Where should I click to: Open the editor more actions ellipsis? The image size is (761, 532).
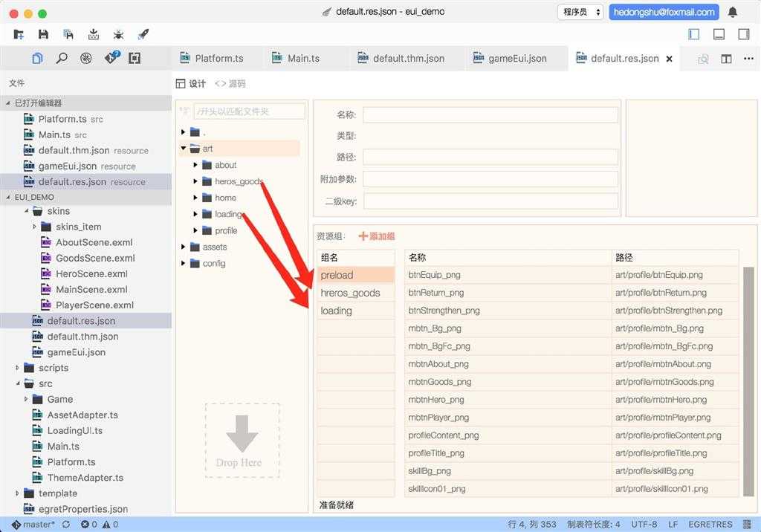tap(748, 59)
